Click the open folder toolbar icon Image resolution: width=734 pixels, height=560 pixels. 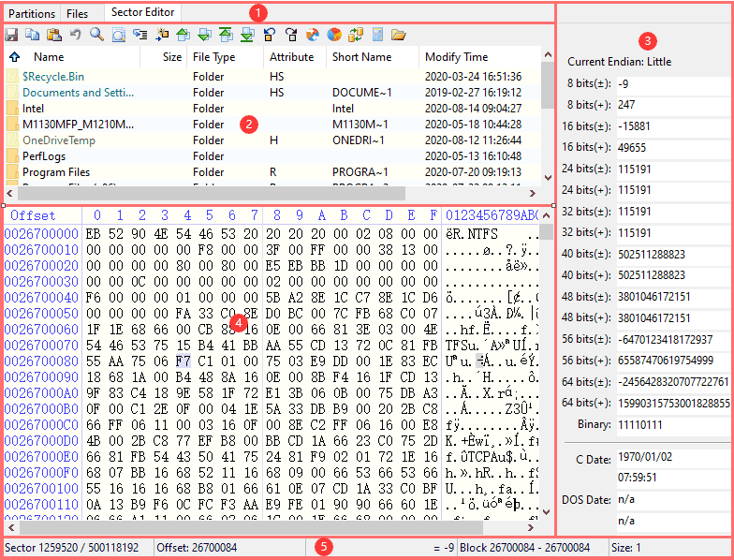click(399, 35)
